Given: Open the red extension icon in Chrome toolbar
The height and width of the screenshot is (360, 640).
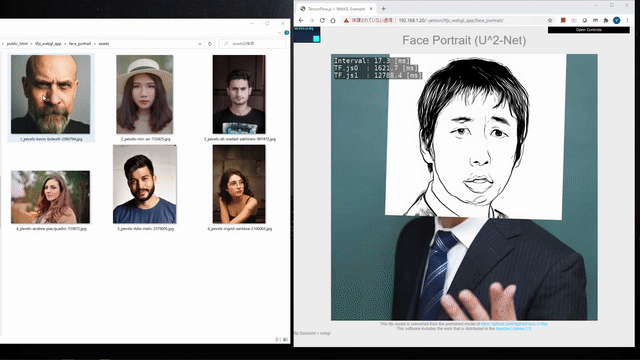Looking at the screenshot, I should [563, 20].
